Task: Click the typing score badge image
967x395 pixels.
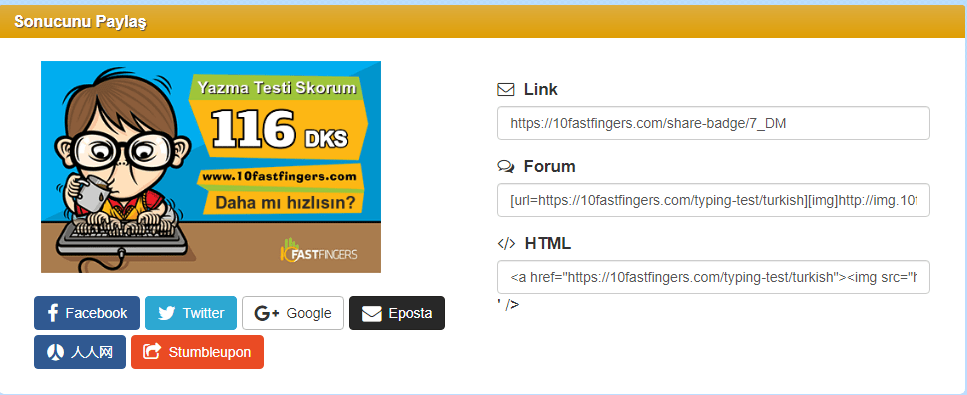Action: (x=211, y=167)
